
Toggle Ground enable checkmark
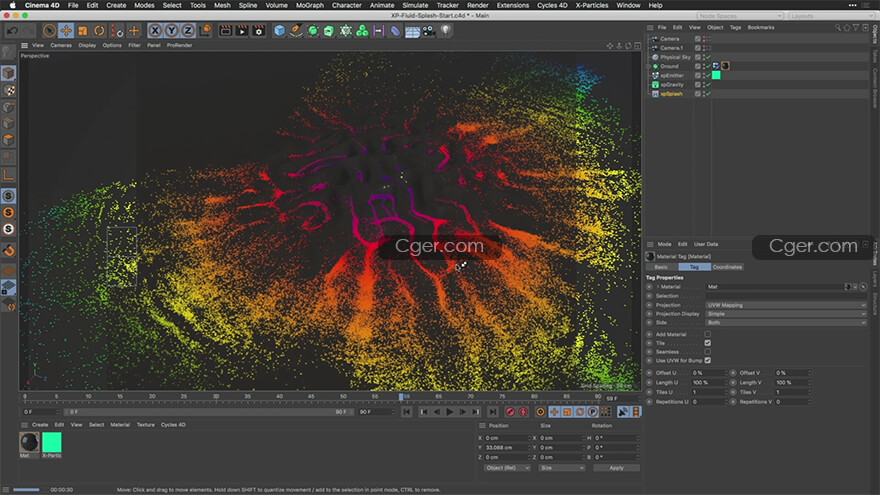708,66
